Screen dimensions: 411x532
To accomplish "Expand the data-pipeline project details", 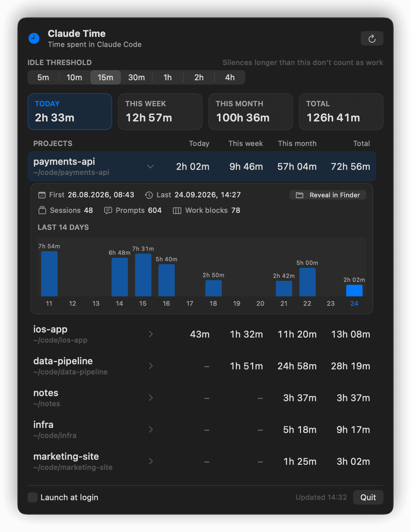I will 151,366.
